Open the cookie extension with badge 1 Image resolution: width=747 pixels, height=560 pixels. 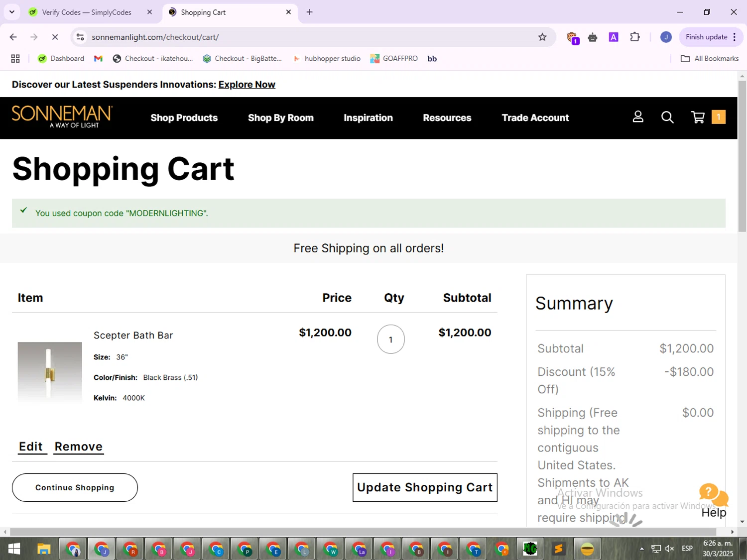click(572, 38)
